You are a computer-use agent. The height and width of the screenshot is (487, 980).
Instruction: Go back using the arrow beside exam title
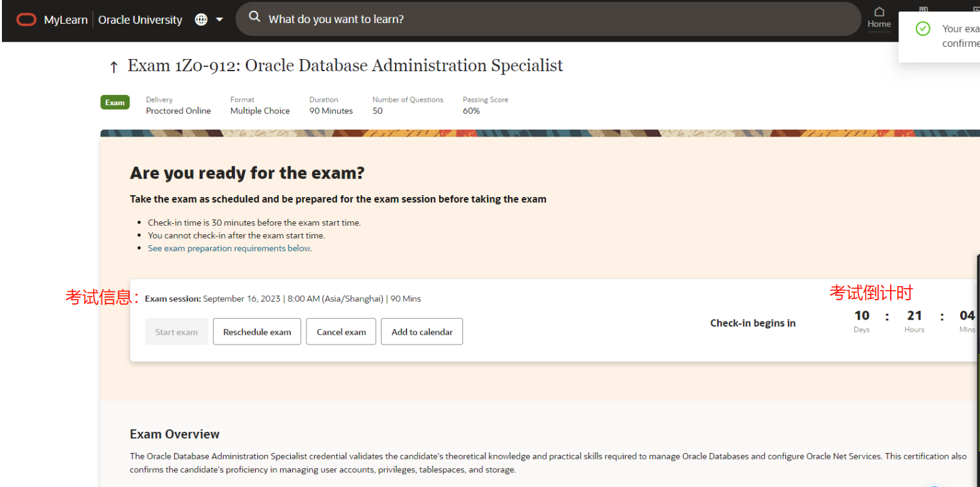114,67
